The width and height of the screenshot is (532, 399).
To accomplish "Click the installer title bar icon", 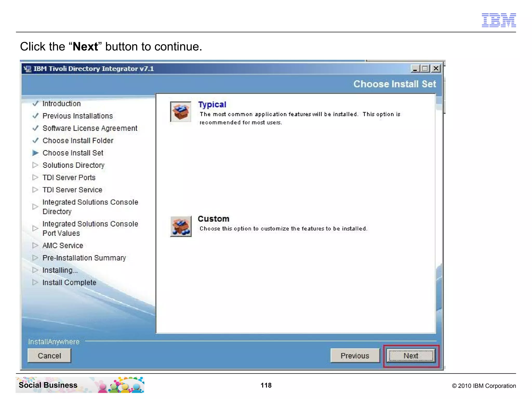I will tap(27, 69).
